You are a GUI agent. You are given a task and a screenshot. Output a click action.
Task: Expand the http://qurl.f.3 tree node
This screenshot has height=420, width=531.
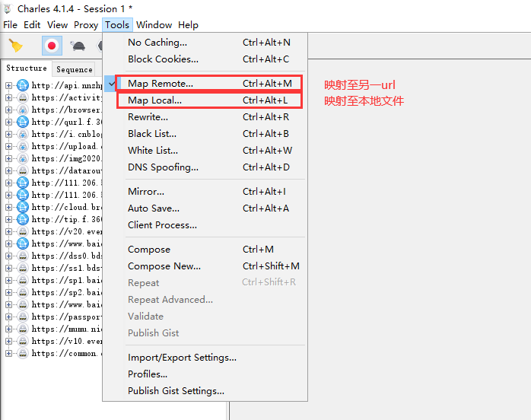[x=9, y=122]
